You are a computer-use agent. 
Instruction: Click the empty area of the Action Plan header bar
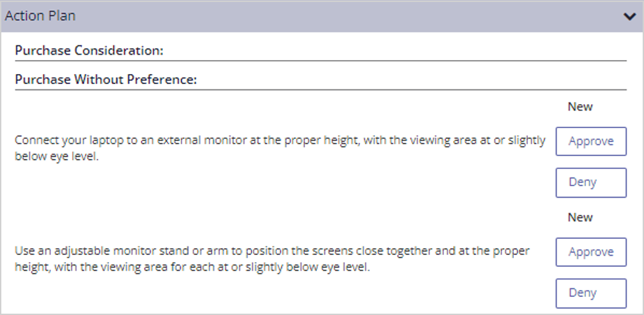(x=349, y=17)
